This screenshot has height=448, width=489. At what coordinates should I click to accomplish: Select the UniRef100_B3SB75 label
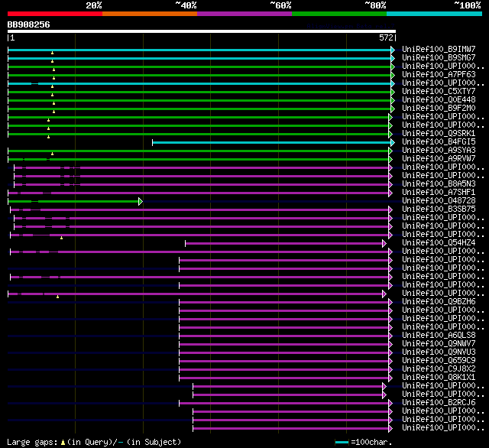[x=439, y=209]
